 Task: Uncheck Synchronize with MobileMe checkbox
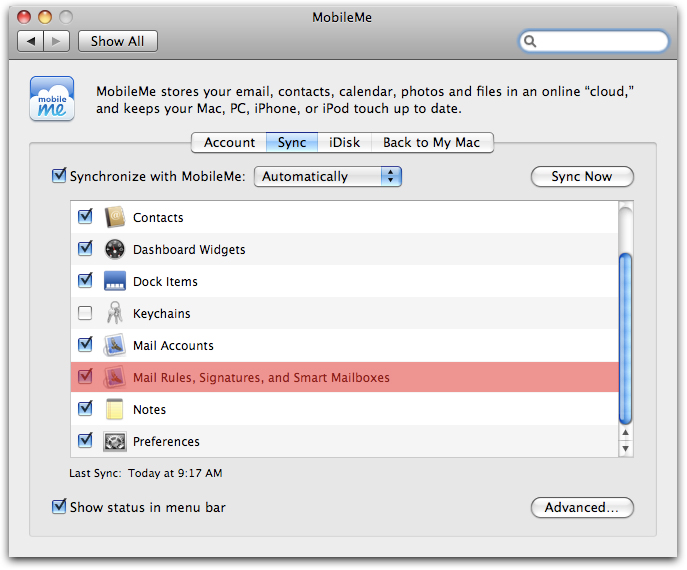59,176
